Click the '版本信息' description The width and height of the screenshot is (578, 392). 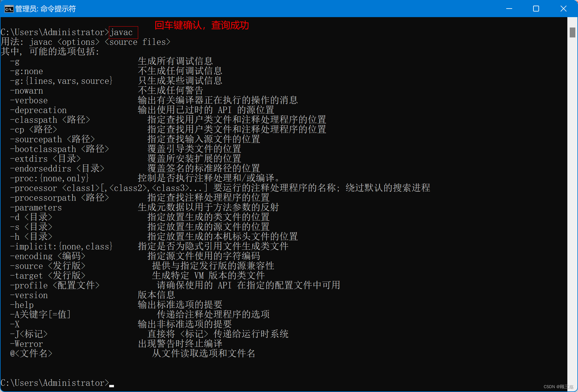[156, 295]
